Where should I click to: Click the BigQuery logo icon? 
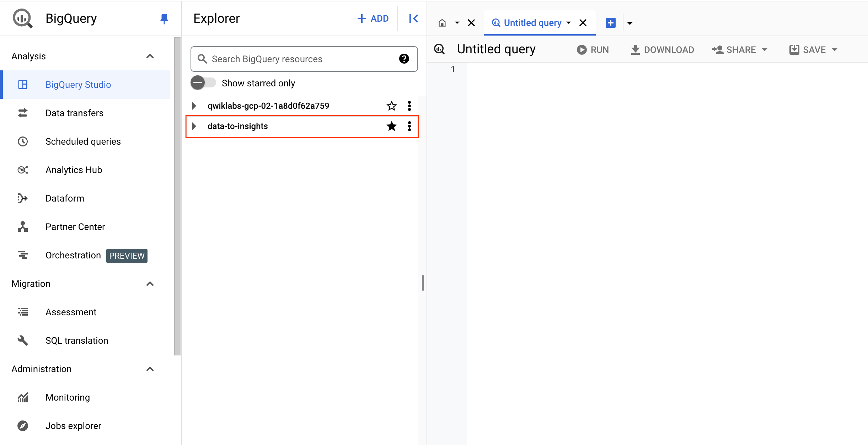[22, 18]
